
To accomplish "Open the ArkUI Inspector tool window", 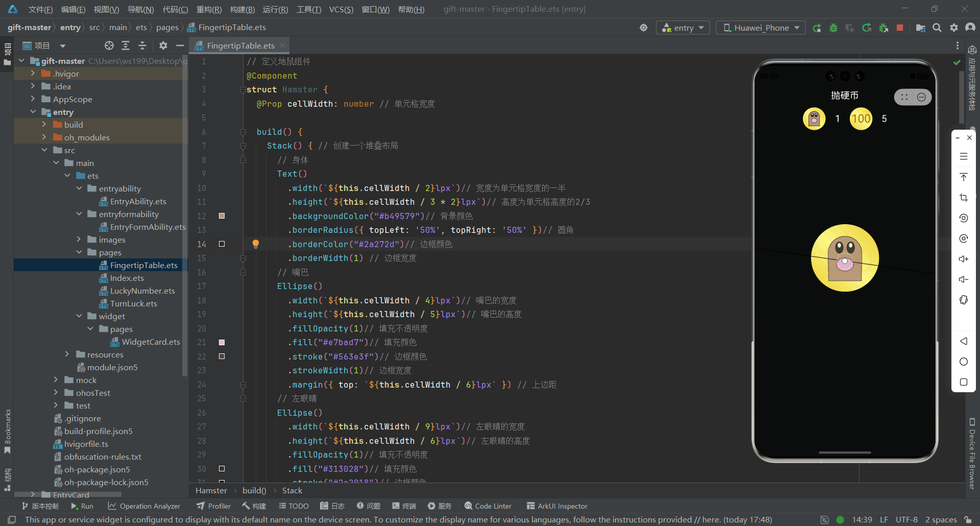I will (557, 506).
